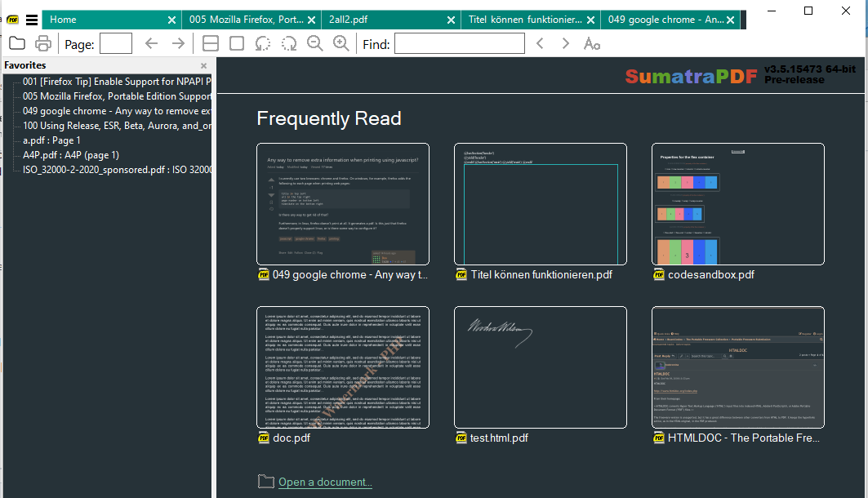Image resolution: width=868 pixels, height=498 pixels.
Task: Zoom out using the magnifier icon
Action: [x=314, y=43]
